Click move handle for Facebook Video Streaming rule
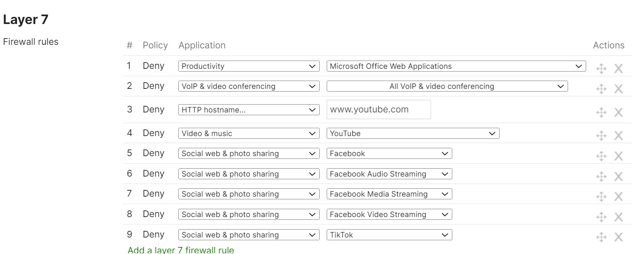 (x=601, y=217)
